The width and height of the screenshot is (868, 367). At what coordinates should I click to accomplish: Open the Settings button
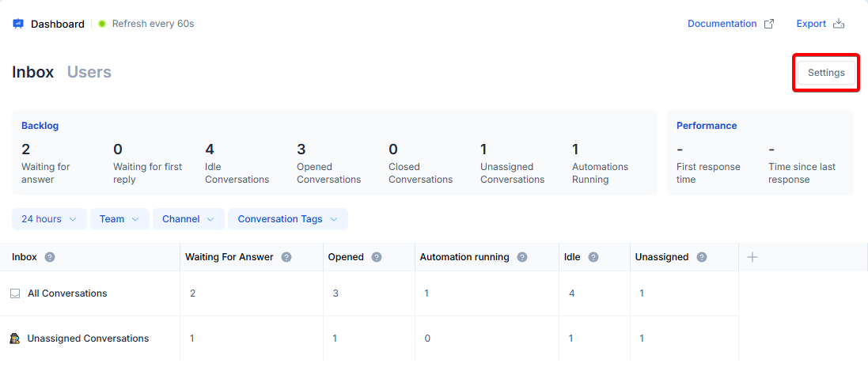(826, 73)
